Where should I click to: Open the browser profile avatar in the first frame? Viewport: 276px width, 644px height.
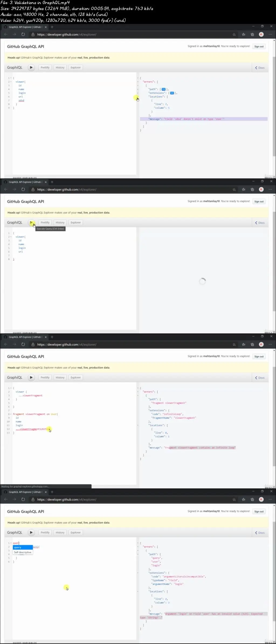261,35
